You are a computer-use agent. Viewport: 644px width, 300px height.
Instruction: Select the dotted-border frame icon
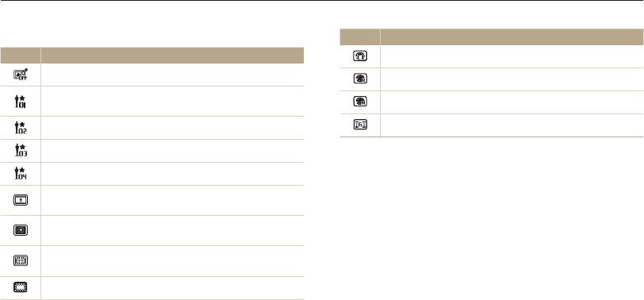pos(20,288)
